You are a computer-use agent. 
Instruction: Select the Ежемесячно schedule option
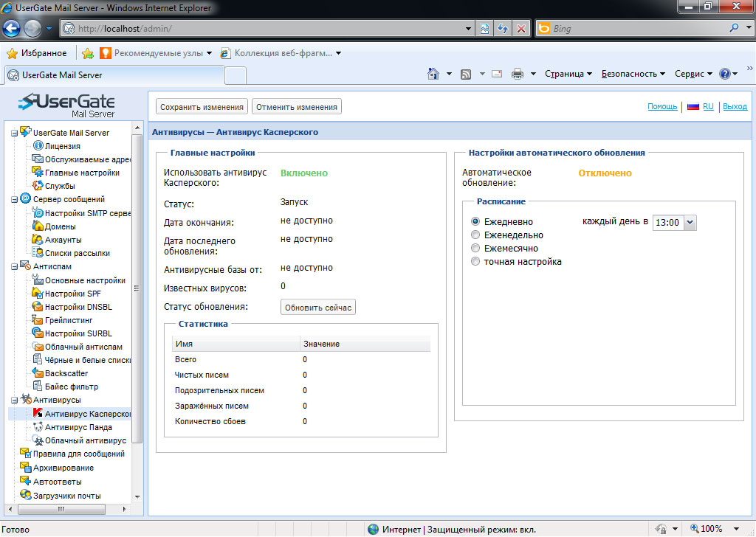click(476, 249)
